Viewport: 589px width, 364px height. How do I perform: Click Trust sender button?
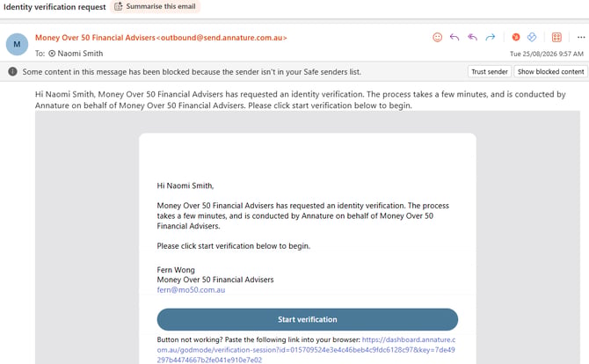click(x=489, y=71)
